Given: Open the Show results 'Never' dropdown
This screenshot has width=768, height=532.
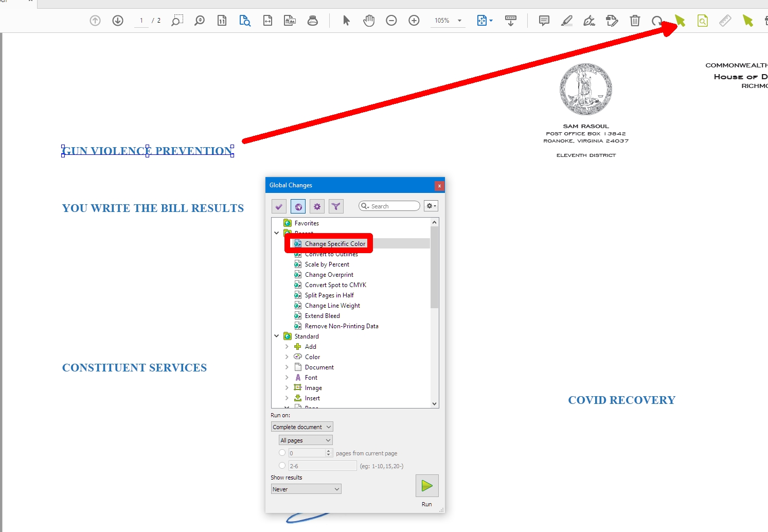Looking at the screenshot, I should [306, 489].
